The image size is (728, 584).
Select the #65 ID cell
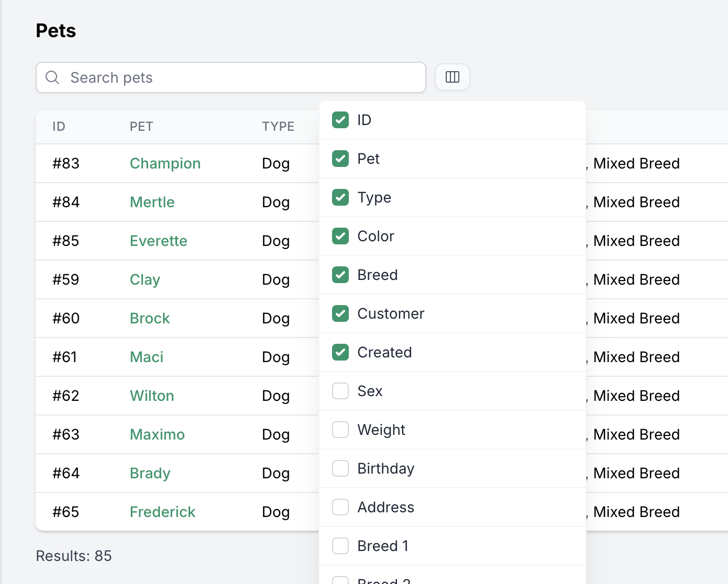(66, 512)
